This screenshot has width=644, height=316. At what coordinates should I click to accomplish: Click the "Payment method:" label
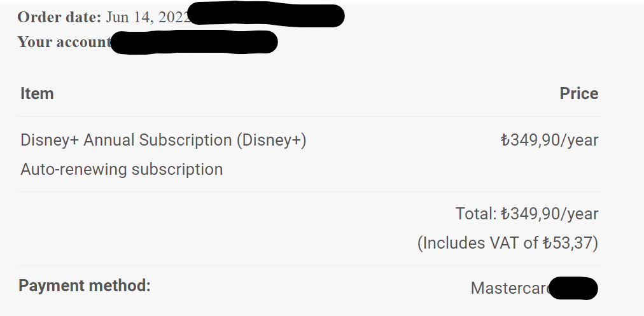85,285
